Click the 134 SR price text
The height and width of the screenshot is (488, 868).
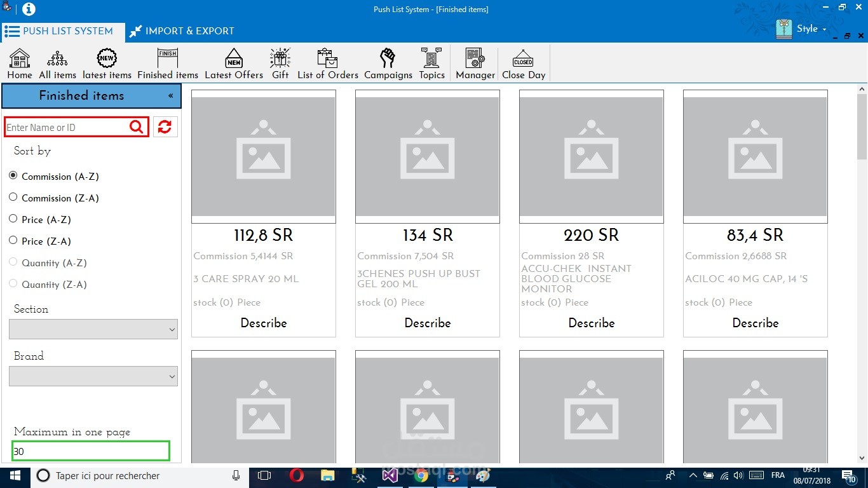(428, 236)
